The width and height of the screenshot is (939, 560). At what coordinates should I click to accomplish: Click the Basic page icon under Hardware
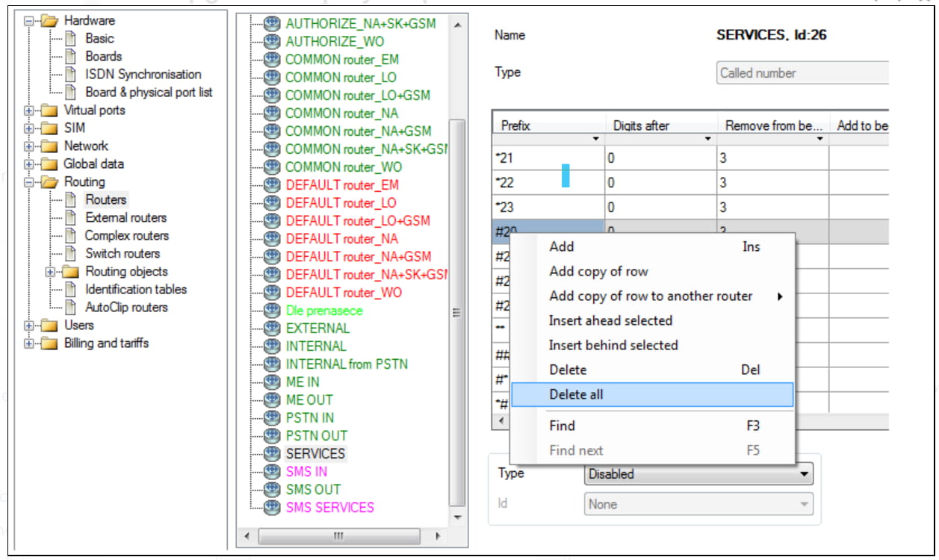pos(71,39)
